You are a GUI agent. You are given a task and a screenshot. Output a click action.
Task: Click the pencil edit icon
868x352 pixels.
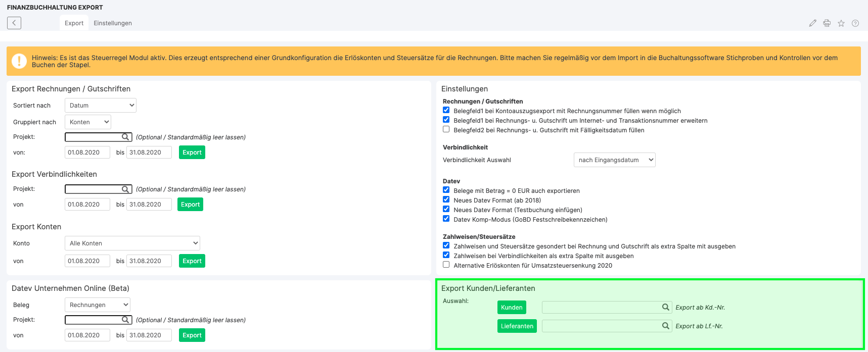tap(812, 23)
